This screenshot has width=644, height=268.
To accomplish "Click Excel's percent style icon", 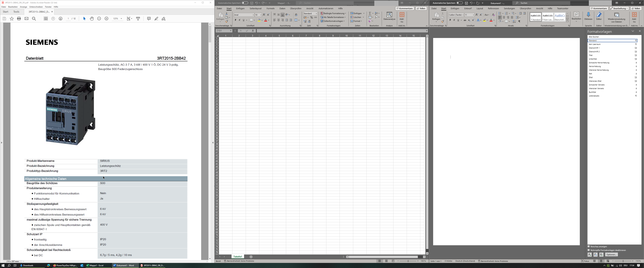I will (x=311, y=17).
